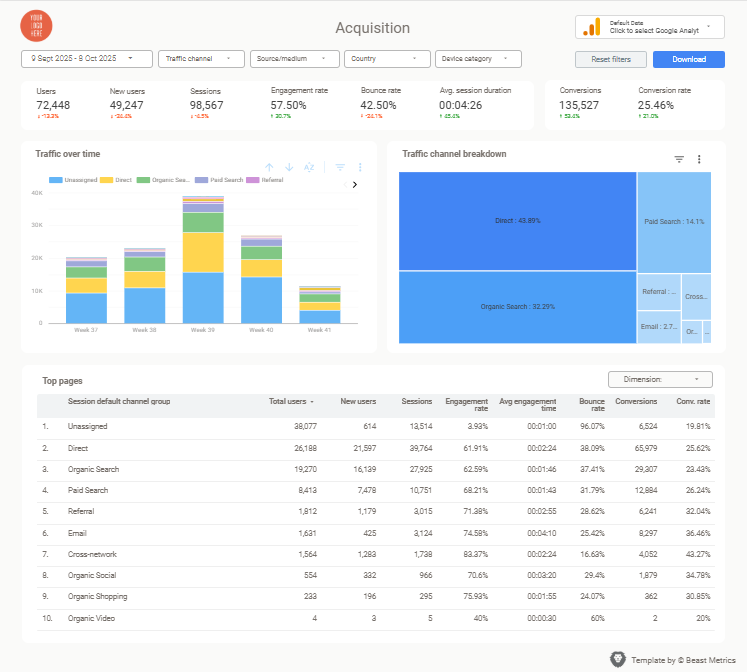747x672 pixels.
Task: Sort table by Conv. rate column header
Action: (x=693, y=401)
